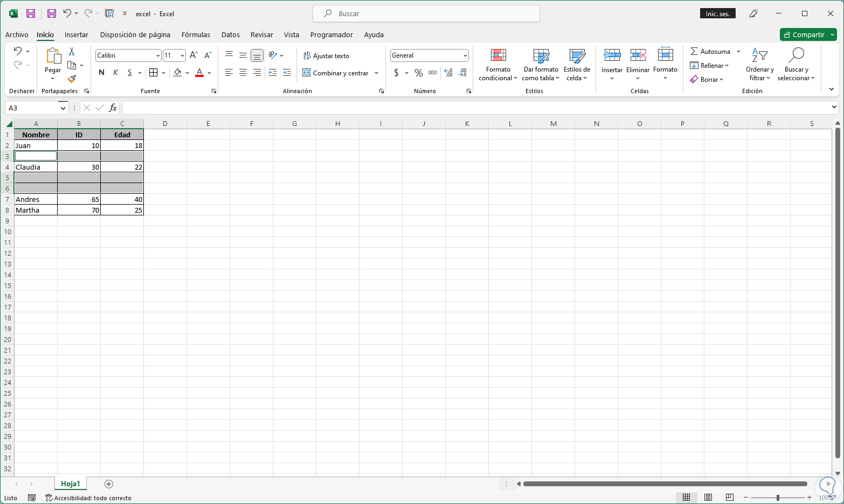Open the Calibri font name dropdown

158,55
